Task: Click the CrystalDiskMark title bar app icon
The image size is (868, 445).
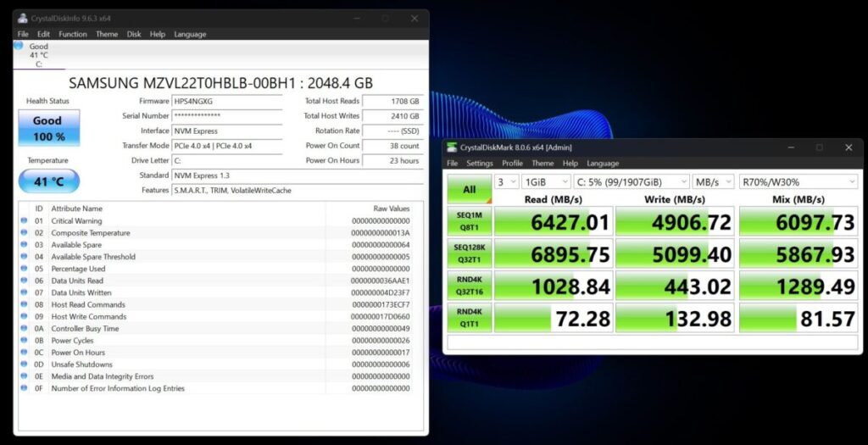Action: (453, 147)
